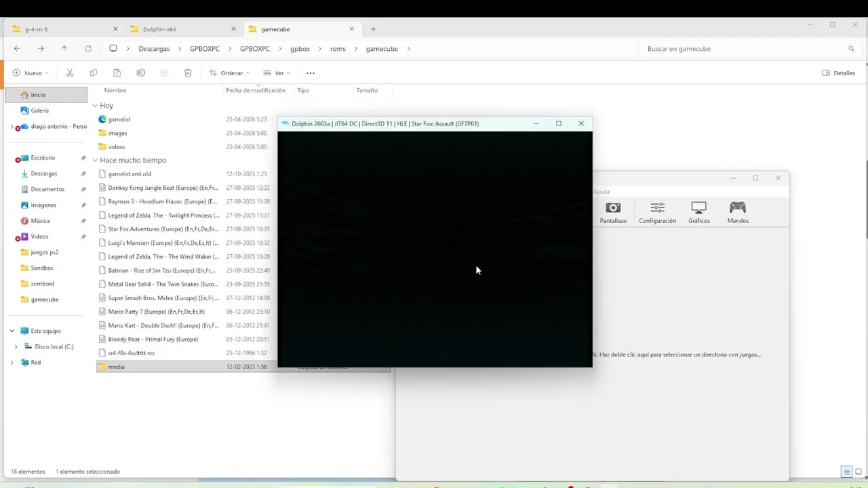Screen dimensions: 868x488
Task: Click the monitor icon in address bar
Action: point(113,49)
